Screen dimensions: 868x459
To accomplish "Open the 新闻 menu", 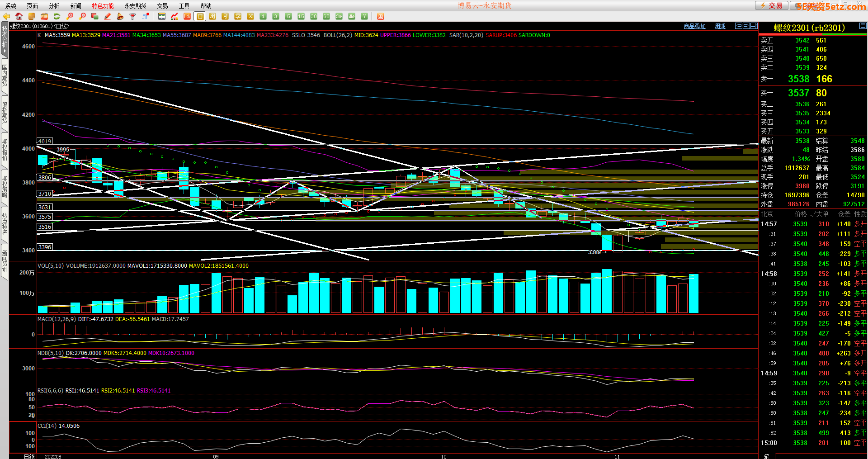I will tap(76, 6).
